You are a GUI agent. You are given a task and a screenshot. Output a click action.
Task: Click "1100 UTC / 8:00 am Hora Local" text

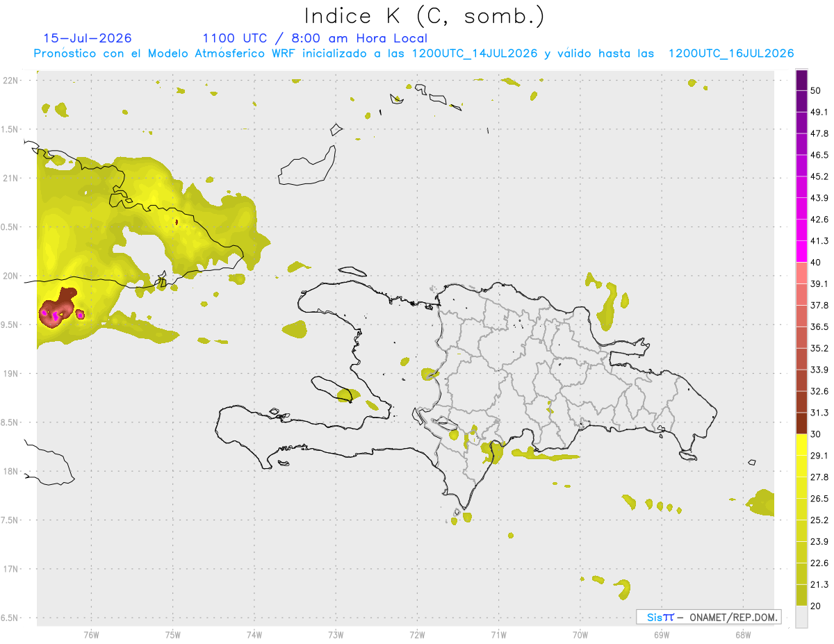coord(315,38)
